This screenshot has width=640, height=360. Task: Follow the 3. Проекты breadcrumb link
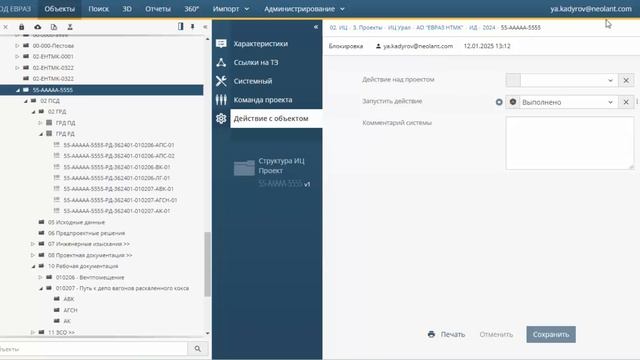coord(367,28)
